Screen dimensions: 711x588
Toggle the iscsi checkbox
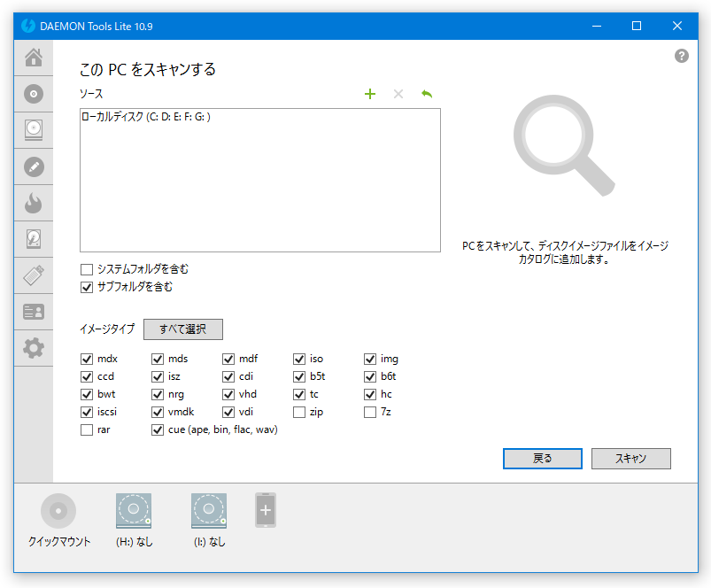point(87,412)
